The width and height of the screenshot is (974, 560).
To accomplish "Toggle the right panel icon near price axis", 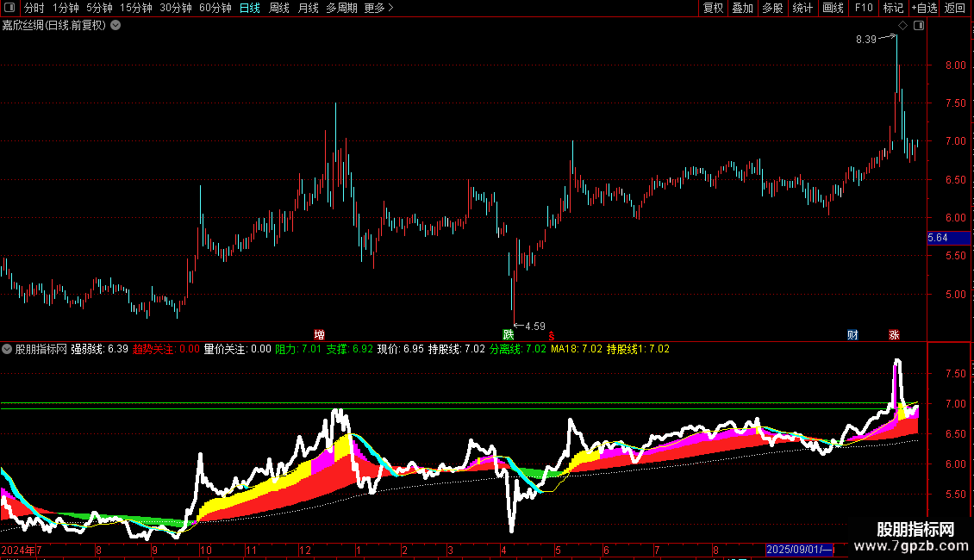I will pyautogui.click(x=919, y=26).
